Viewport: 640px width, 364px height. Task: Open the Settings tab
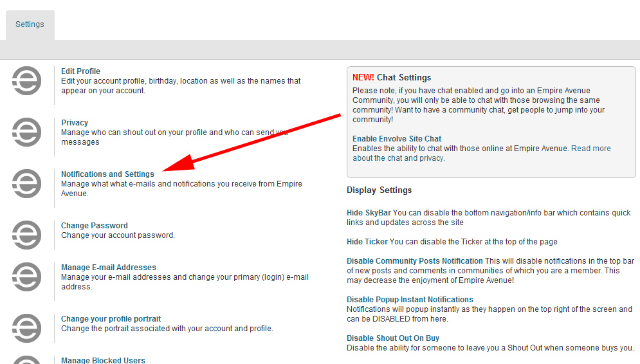click(x=30, y=25)
